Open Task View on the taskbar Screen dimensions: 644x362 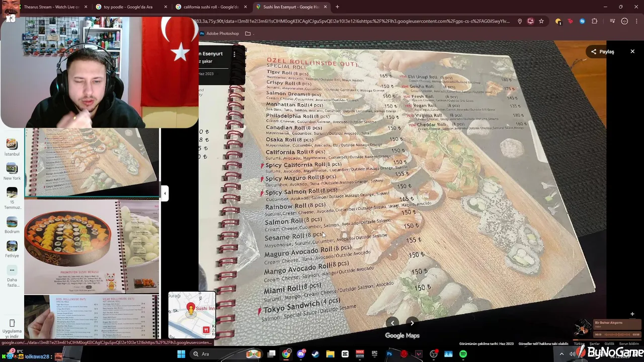(271, 354)
